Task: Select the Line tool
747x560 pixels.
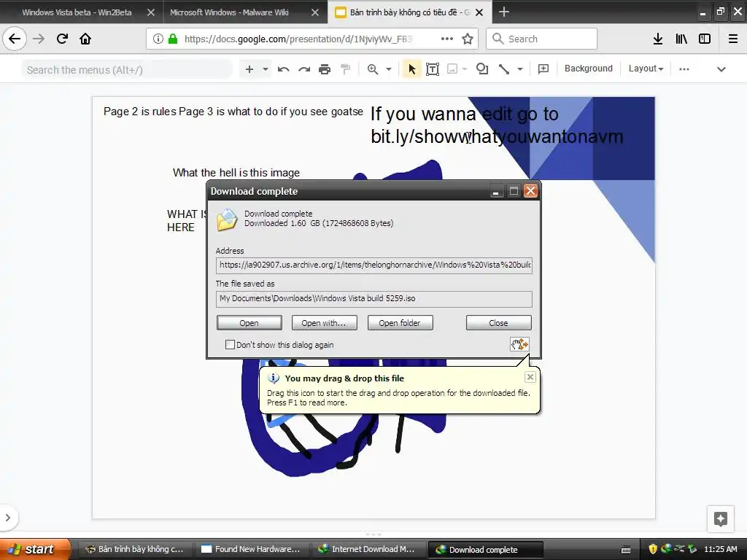Action: coord(504,69)
